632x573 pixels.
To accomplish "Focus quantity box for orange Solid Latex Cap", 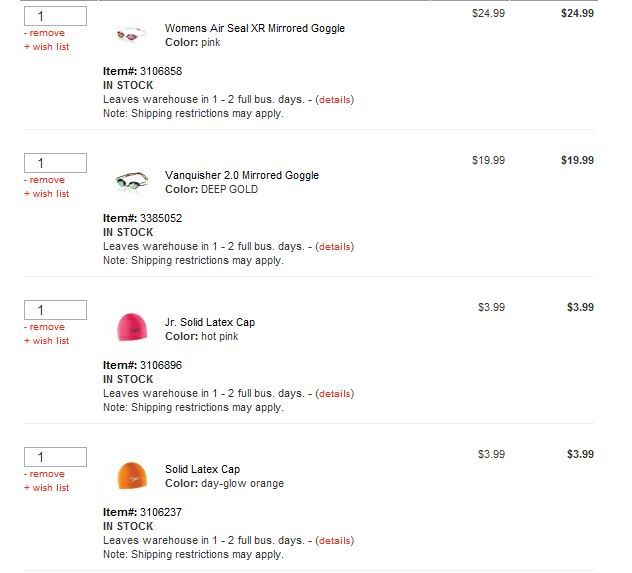I will pos(55,457).
